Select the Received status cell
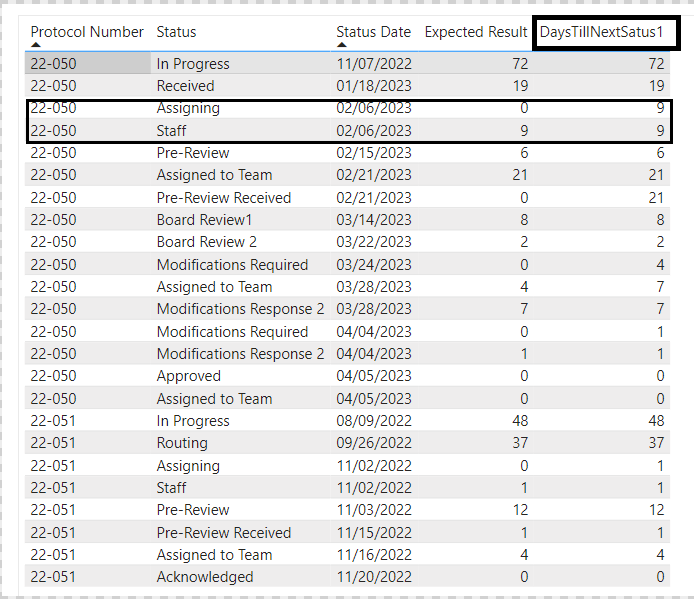This screenshot has height=599, width=694. [x=185, y=86]
